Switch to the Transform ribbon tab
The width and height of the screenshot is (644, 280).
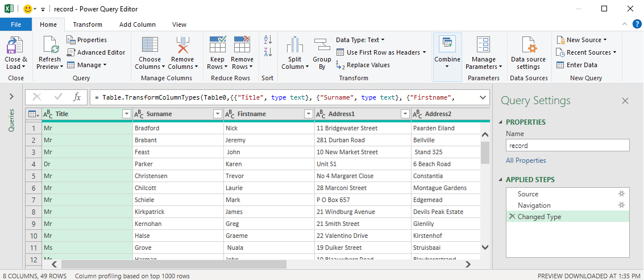[88, 24]
